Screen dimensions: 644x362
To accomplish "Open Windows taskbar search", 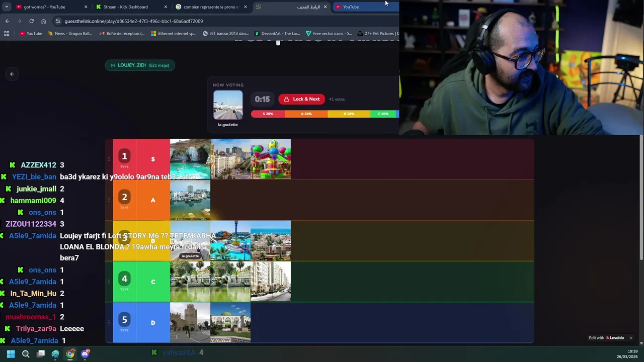I will pyautogui.click(x=26, y=354).
